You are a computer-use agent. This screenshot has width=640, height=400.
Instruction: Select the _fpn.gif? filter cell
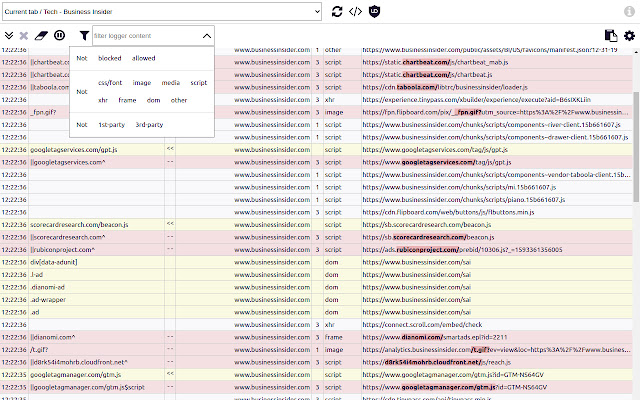tap(49, 112)
